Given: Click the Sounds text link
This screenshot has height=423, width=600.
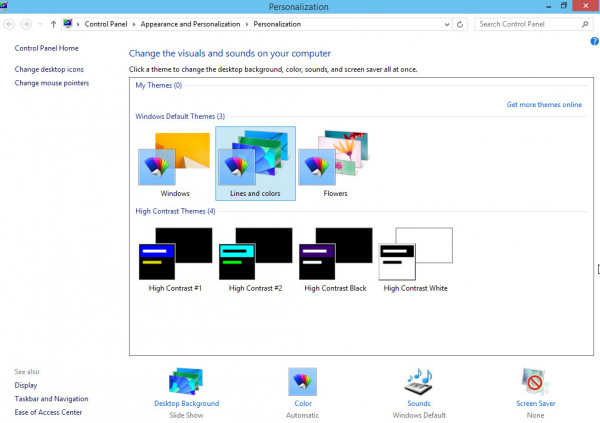Looking at the screenshot, I should 419,403.
